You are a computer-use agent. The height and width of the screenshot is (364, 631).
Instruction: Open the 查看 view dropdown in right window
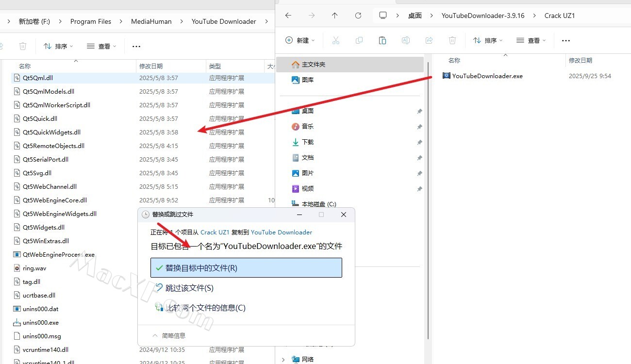(531, 40)
